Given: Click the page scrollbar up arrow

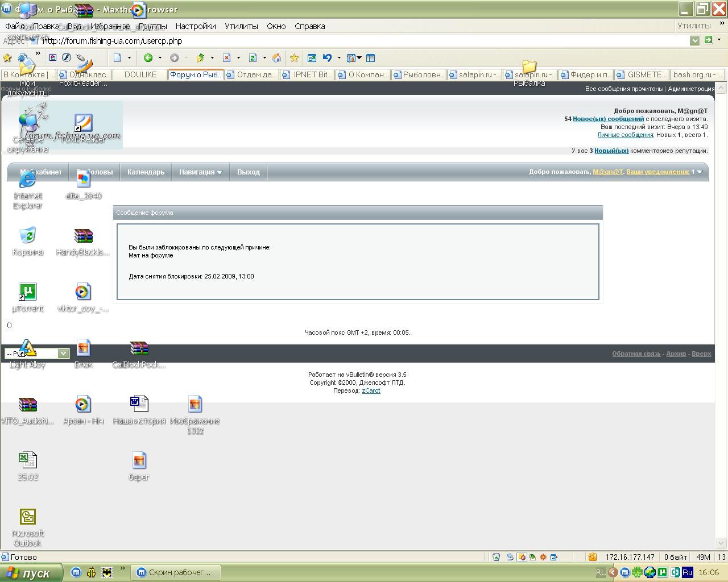Looking at the screenshot, I should (721, 88).
